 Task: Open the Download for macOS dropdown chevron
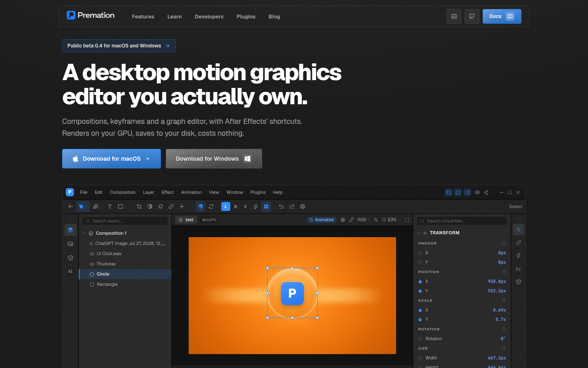[x=148, y=159]
